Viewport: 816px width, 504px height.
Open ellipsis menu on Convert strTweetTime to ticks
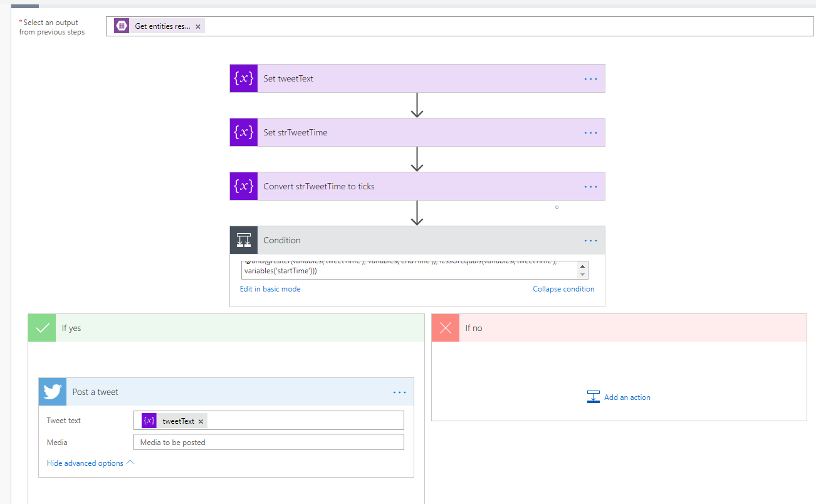click(x=590, y=187)
